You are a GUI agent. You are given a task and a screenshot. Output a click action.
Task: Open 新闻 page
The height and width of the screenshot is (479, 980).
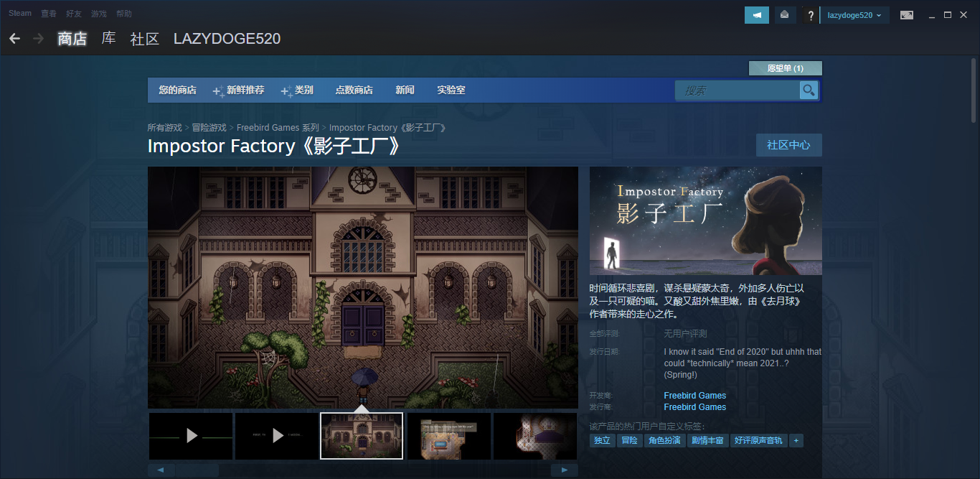pyautogui.click(x=405, y=90)
